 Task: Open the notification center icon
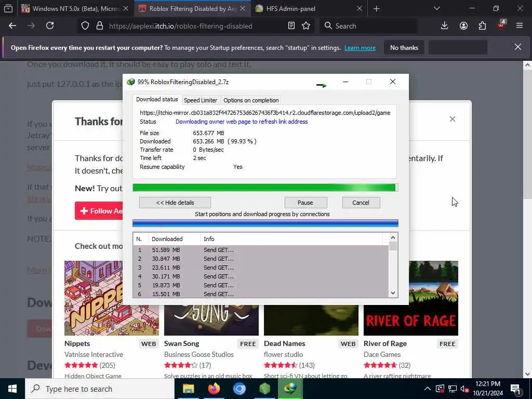tap(516, 389)
